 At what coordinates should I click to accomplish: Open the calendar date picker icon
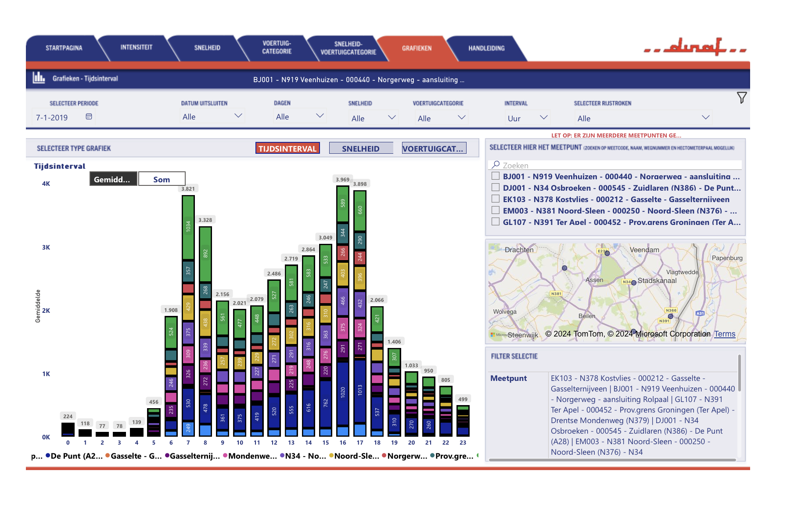(89, 116)
